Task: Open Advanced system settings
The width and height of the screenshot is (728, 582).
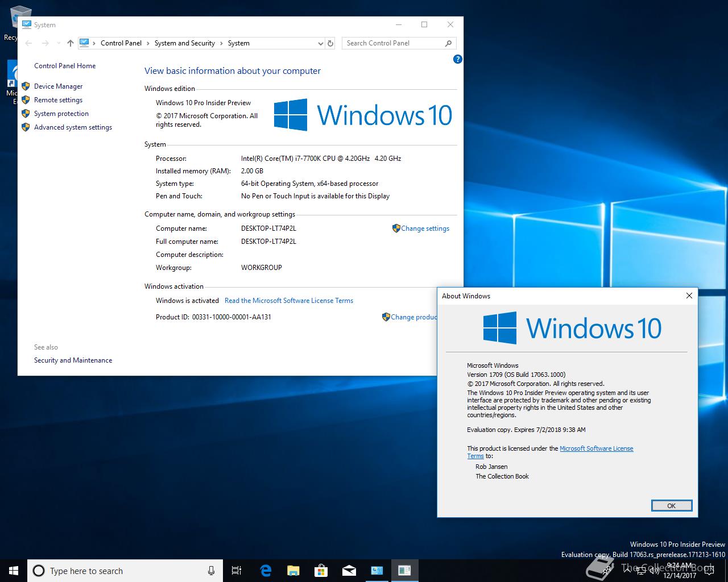Action: [x=73, y=127]
